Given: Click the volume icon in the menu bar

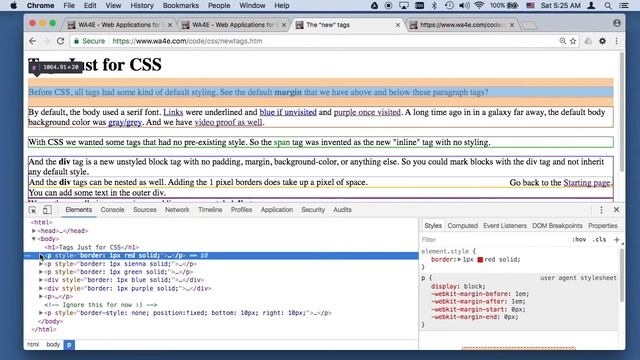Looking at the screenshot, I should coord(464,5).
